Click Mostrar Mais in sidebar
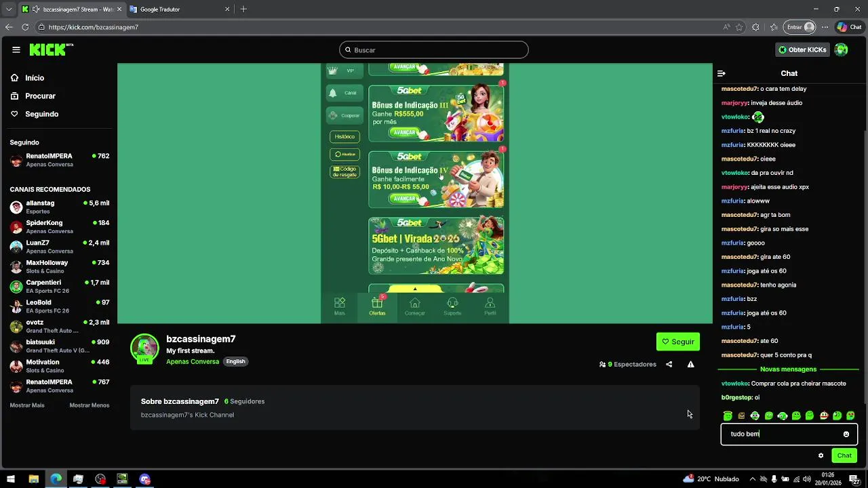 coord(27,405)
